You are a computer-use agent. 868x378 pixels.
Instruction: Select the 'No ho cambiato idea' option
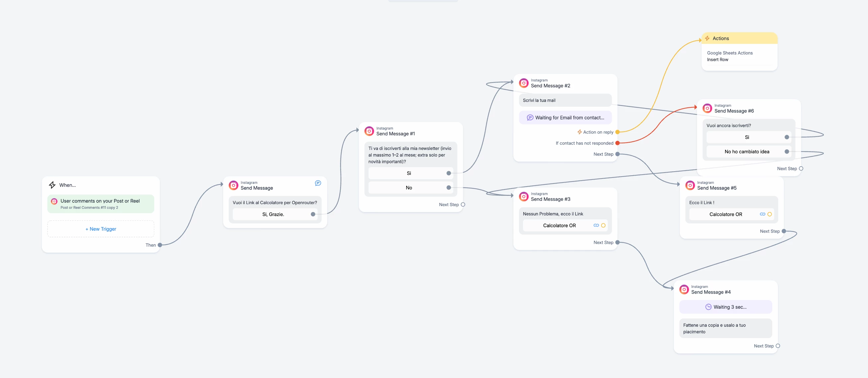click(x=747, y=152)
